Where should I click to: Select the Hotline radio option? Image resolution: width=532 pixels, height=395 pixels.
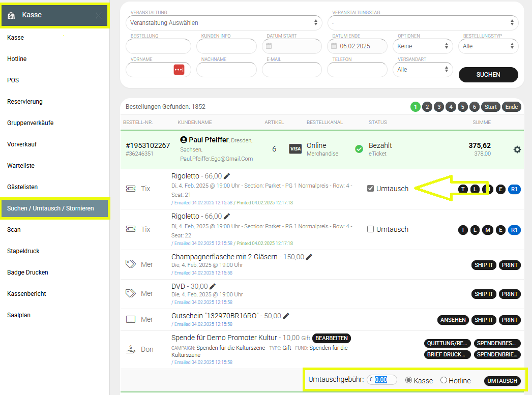pyautogui.click(x=444, y=380)
